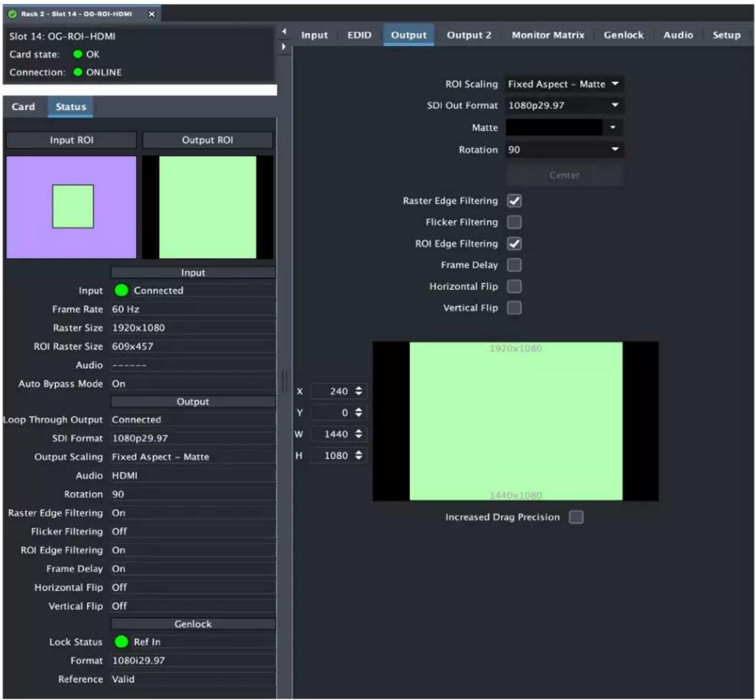Open the Rotation dropdown
The height and width of the screenshot is (700, 756).
click(564, 150)
